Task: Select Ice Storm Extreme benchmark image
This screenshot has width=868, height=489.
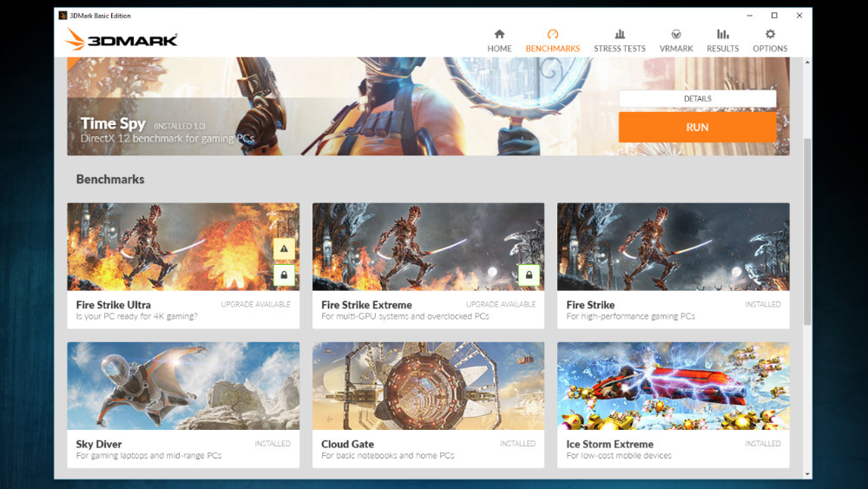Action: [x=673, y=386]
